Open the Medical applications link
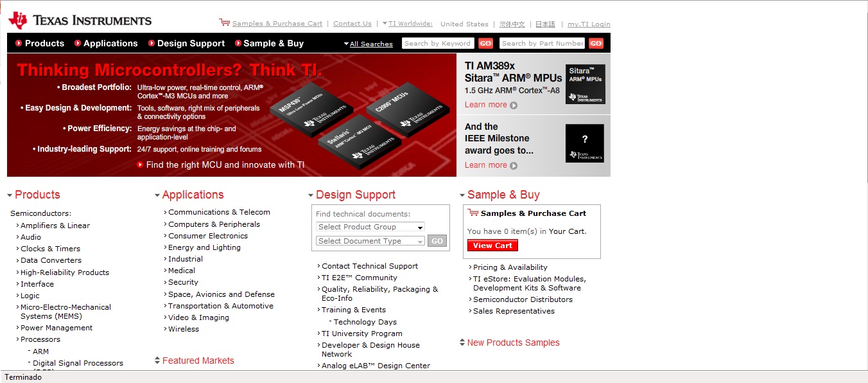 [x=182, y=271]
